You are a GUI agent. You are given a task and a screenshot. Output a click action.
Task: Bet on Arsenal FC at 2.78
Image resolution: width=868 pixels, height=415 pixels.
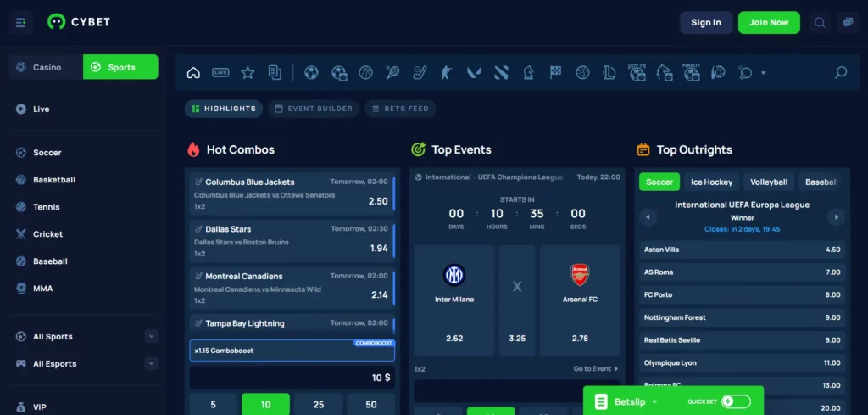(x=580, y=300)
